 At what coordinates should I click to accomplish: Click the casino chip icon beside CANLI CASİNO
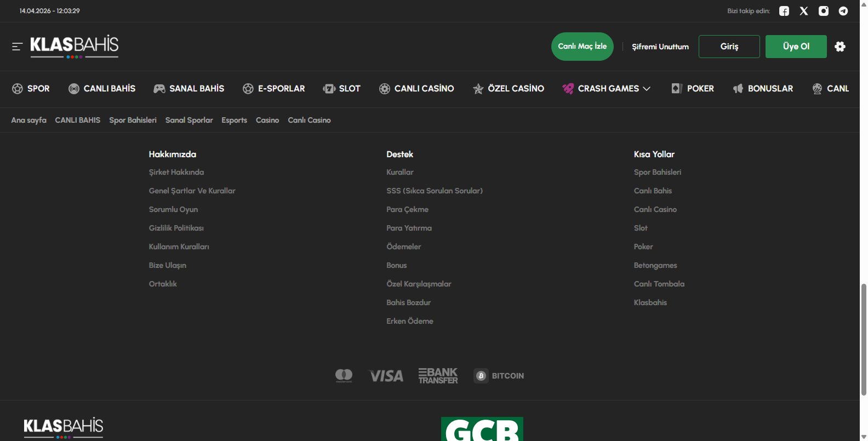(385, 89)
